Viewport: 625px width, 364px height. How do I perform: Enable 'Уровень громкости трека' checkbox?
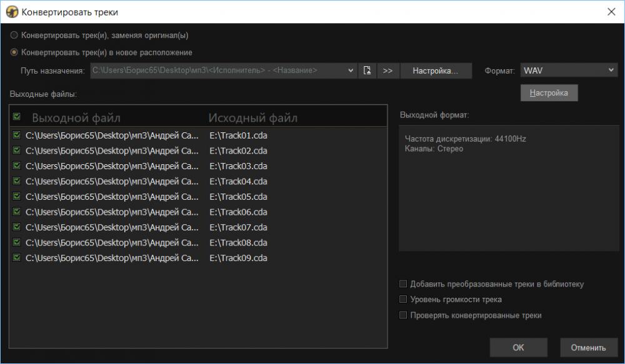tap(403, 299)
